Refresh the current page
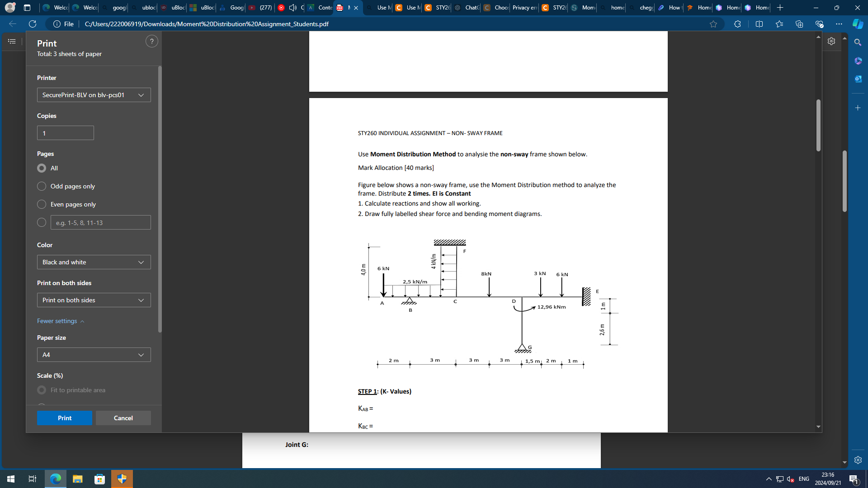This screenshot has height=488, width=868. click(33, 24)
